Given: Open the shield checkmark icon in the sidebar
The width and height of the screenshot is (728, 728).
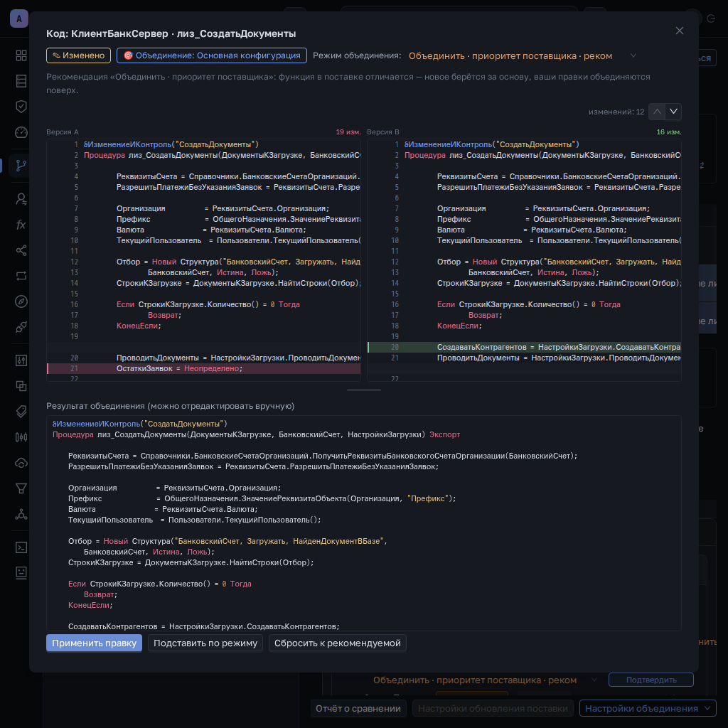Looking at the screenshot, I should pos(21,107).
